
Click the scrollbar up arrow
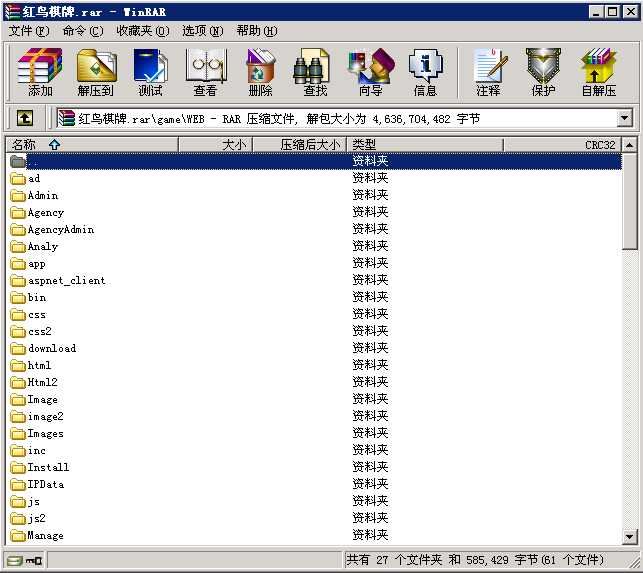click(x=629, y=144)
